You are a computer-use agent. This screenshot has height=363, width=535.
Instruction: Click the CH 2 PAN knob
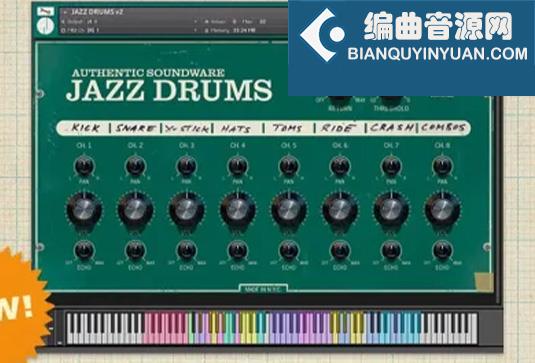click(135, 166)
